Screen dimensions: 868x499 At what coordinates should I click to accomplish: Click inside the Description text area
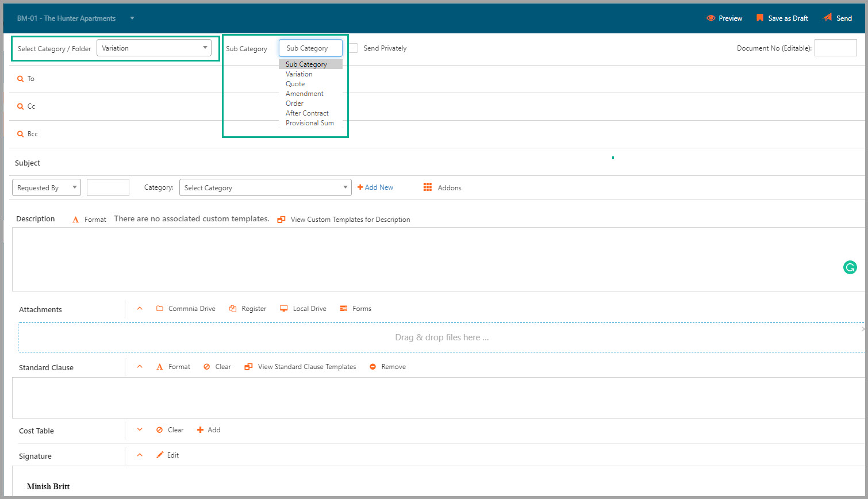point(439,259)
